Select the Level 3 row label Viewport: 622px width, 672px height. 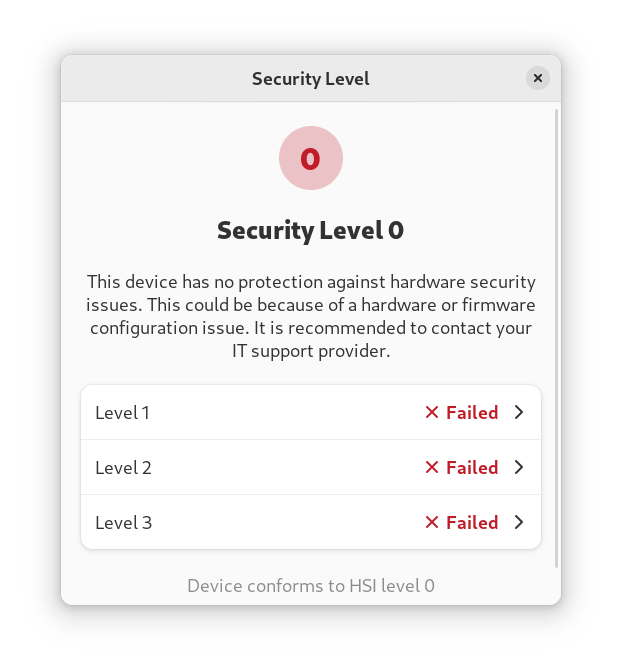click(123, 522)
